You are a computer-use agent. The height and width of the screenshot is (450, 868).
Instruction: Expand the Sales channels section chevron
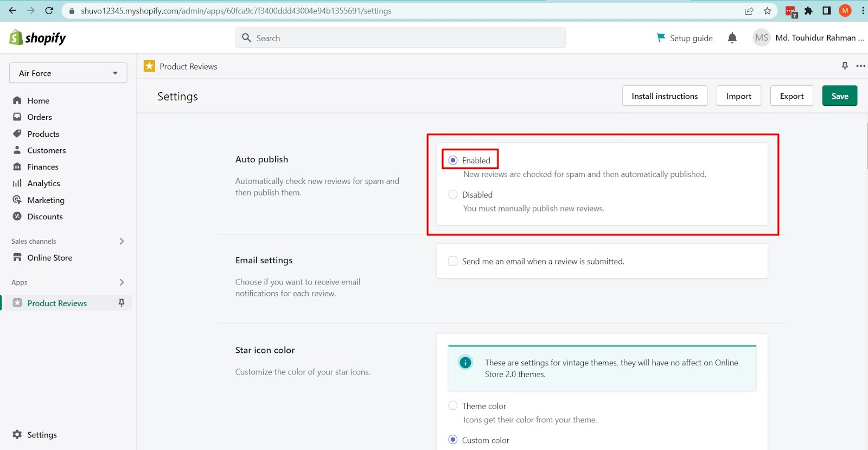tap(122, 241)
